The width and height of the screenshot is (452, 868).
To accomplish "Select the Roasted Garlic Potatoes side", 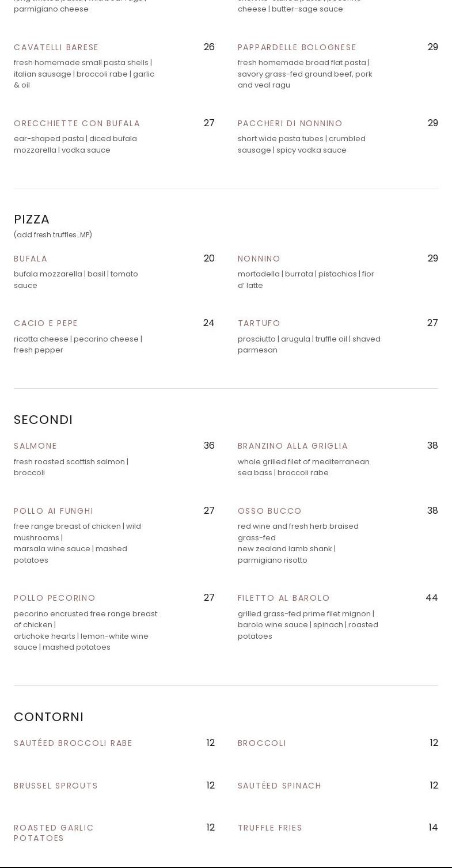I will pyautogui.click(x=54, y=833).
